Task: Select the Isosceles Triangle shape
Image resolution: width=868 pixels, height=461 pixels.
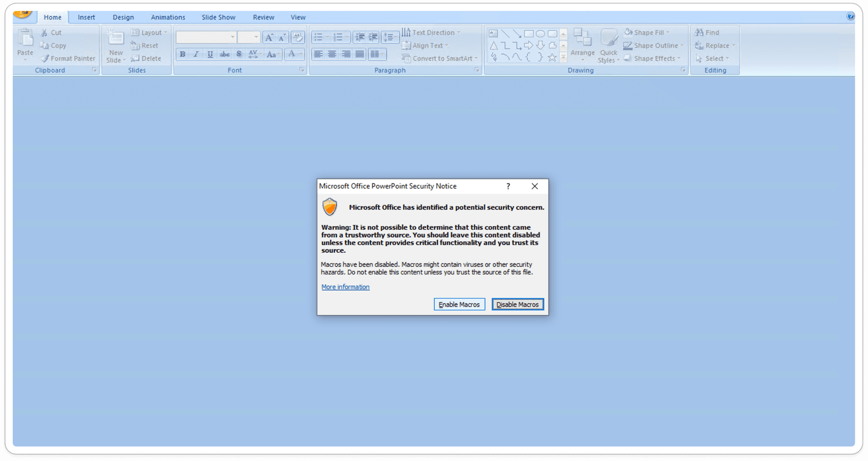Action: click(x=494, y=45)
